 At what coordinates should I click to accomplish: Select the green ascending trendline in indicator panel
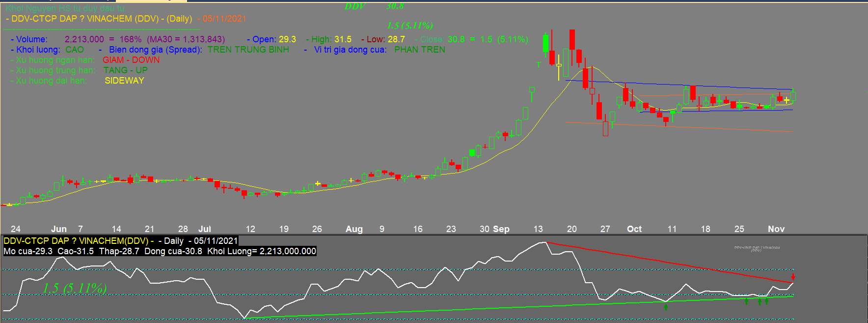click(x=491, y=308)
